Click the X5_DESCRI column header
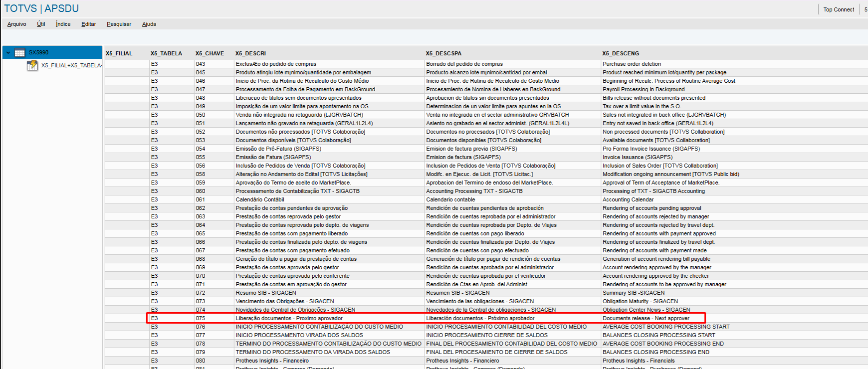868x369 pixels. (x=250, y=53)
